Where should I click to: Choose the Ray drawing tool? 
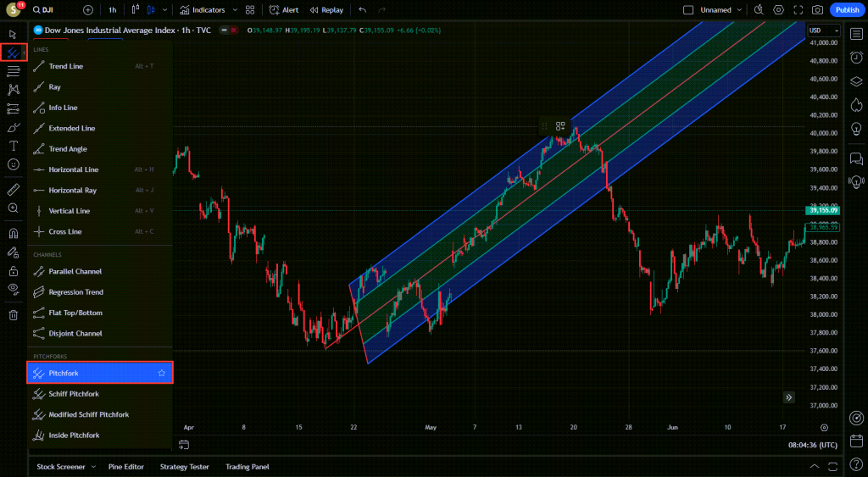tap(100, 87)
